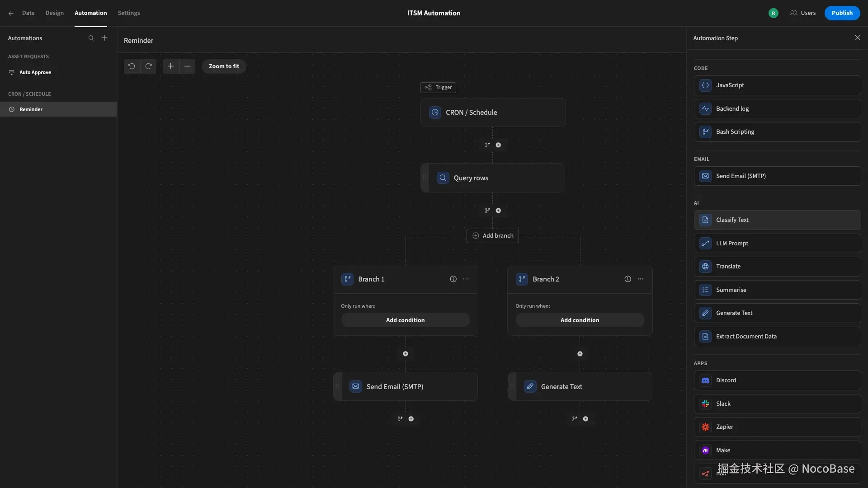
Task: Search automations with the magnifier icon
Action: (91, 38)
